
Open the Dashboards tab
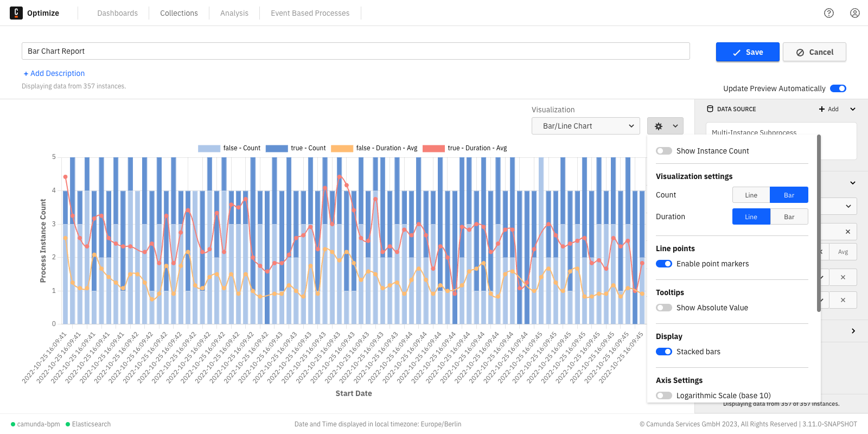[x=117, y=13]
